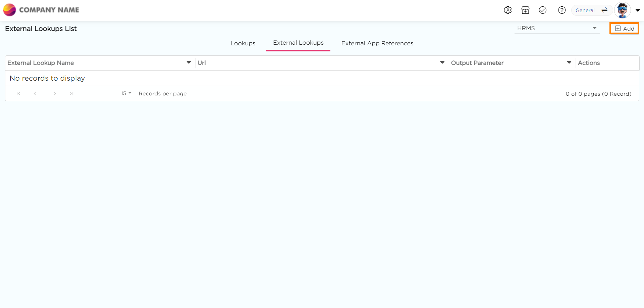The width and height of the screenshot is (644, 308).
Task: Open the help question mark icon
Action: [x=562, y=10]
